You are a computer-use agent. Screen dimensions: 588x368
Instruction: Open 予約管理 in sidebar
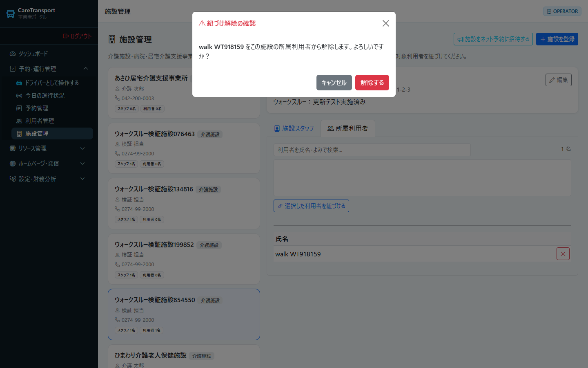tap(52, 108)
